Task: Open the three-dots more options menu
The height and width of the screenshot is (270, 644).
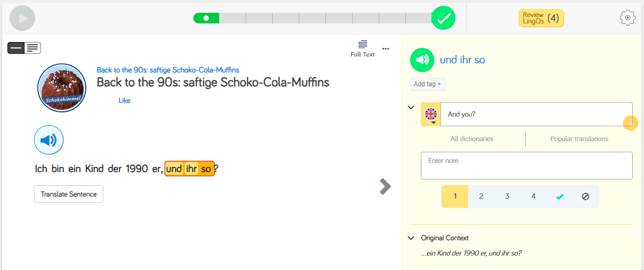Action: [x=386, y=48]
